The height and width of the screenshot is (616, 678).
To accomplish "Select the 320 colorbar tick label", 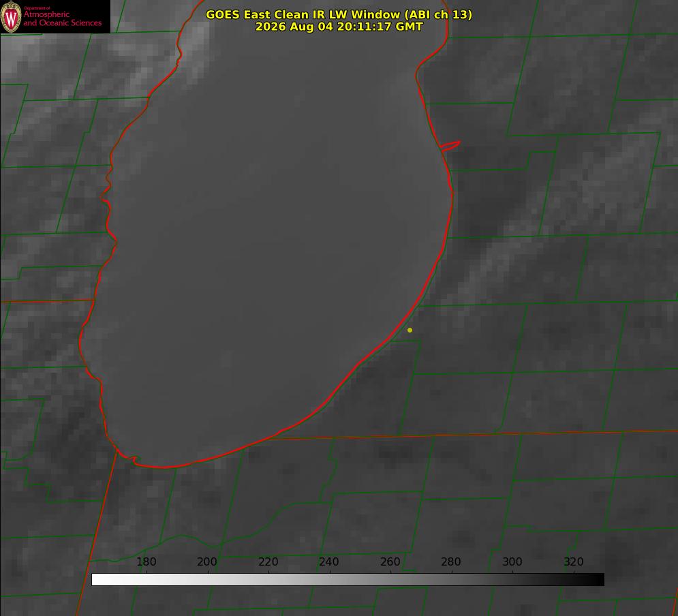I will point(574,561).
